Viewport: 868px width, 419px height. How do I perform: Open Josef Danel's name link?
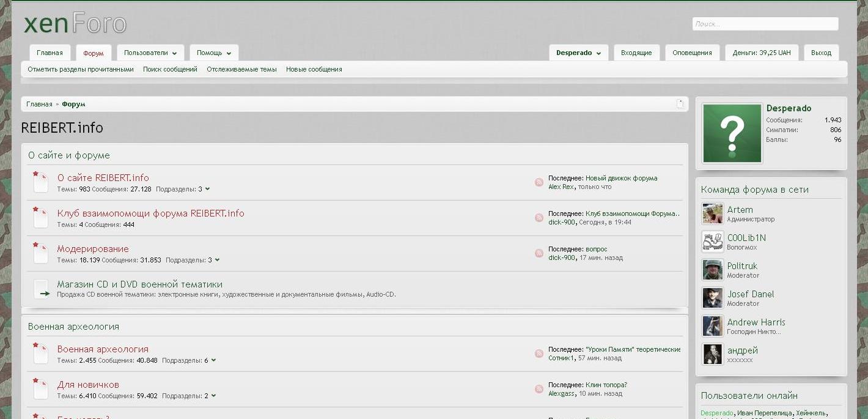pos(751,294)
